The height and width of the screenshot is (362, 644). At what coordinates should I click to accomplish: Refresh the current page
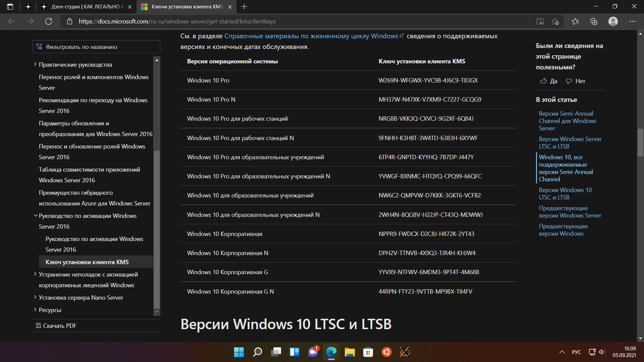point(48,21)
